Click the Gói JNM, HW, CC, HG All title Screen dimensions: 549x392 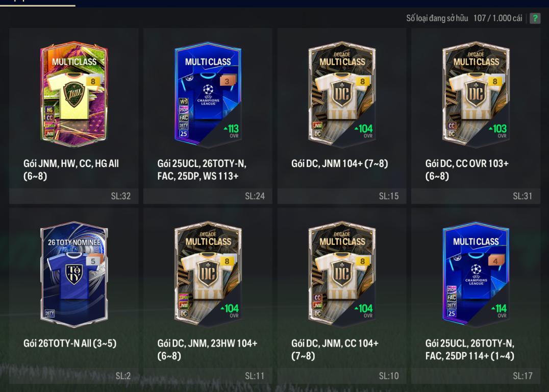[x=71, y=169]
